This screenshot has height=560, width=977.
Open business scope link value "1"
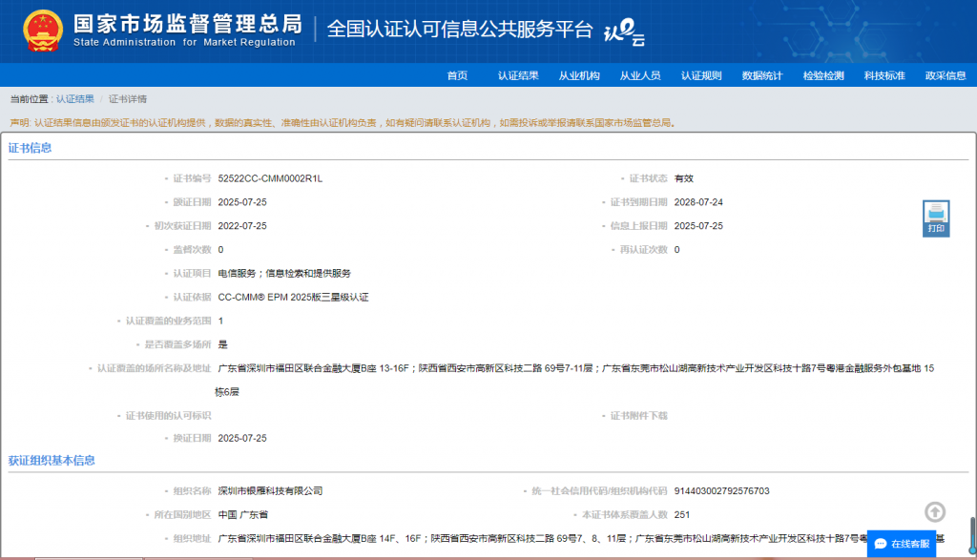pyautogui.click(x=220, y=321)
